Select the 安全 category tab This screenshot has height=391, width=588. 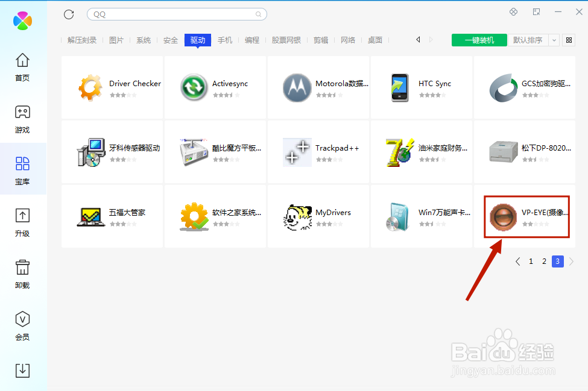click(x=171, y=40)
